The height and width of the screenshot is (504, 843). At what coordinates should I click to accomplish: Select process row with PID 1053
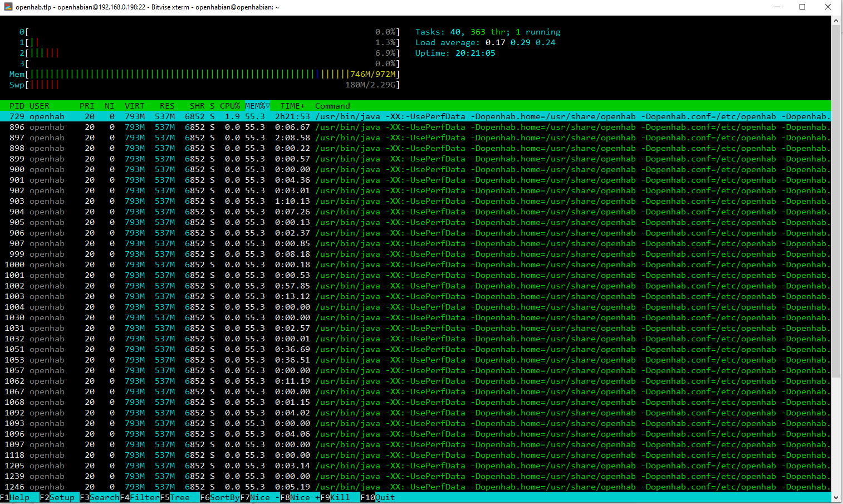(415, 360)
